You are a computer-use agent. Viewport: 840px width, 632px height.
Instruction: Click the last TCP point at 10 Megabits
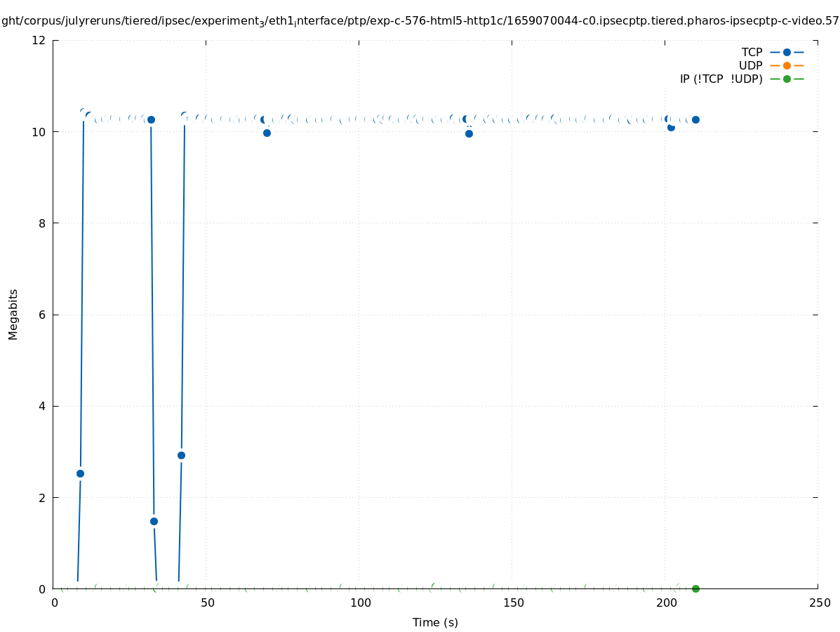point(695,119)
